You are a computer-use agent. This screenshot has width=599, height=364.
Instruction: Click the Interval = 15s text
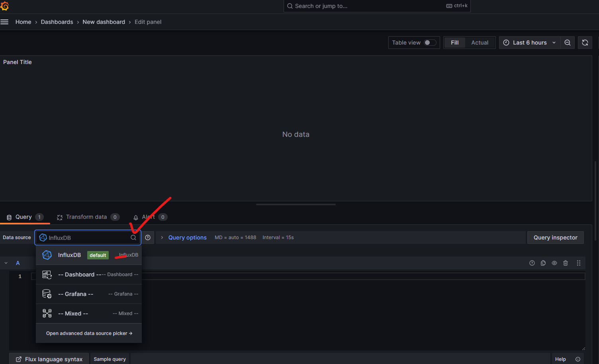[x=278, y=237]
